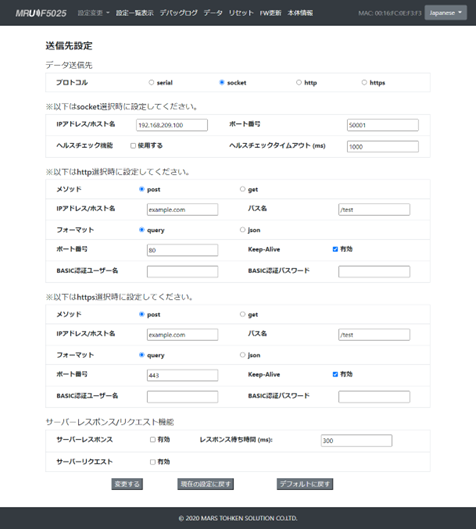Toggle the http Keep-Alive 有効 checkbox
476x529 pixels.
tap(335, 249)
